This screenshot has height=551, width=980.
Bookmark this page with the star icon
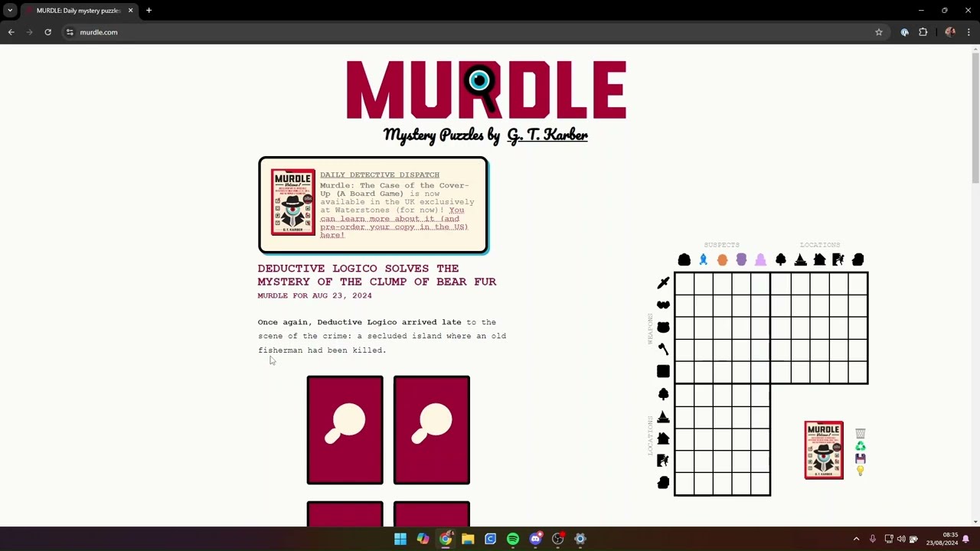tap(879, 32)
